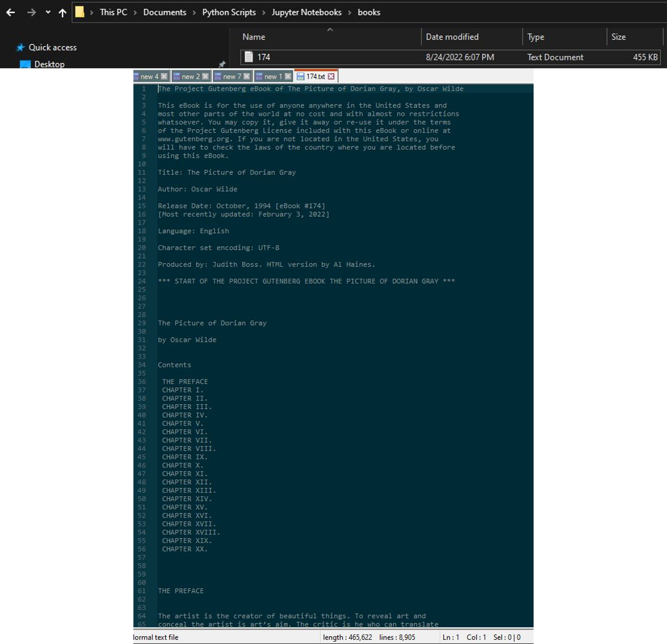Sort files by Size column
This screenshot has height=644, width=667.
tap(618, 37)
